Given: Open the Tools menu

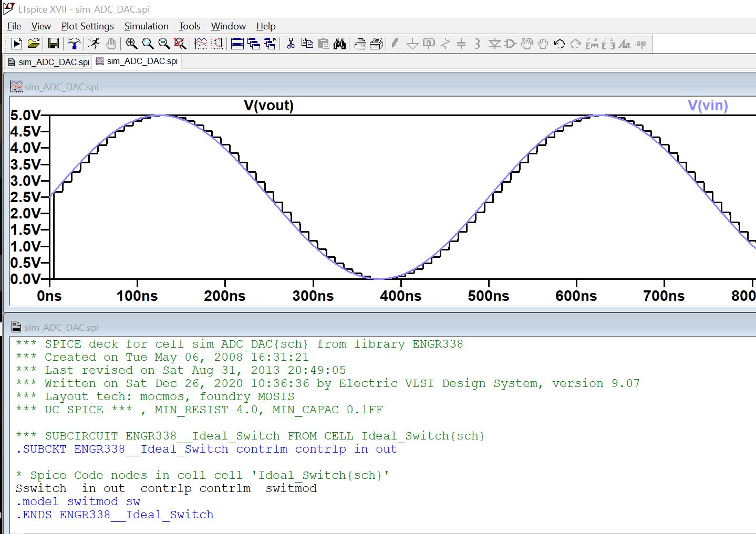Looking at the screenshot, I should coord(190,26).
